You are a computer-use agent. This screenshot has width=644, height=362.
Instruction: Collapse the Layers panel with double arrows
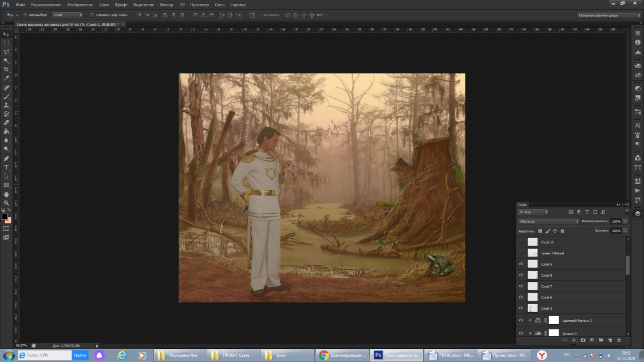coord(619,204)
